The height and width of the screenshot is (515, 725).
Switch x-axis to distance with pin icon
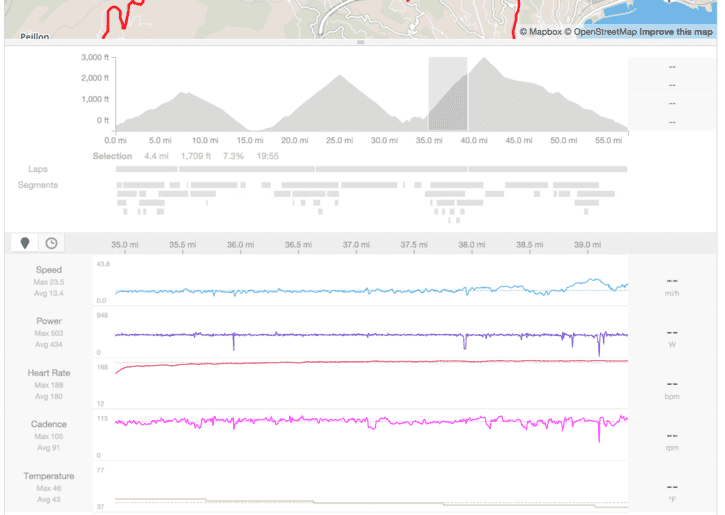pos(23,243)
